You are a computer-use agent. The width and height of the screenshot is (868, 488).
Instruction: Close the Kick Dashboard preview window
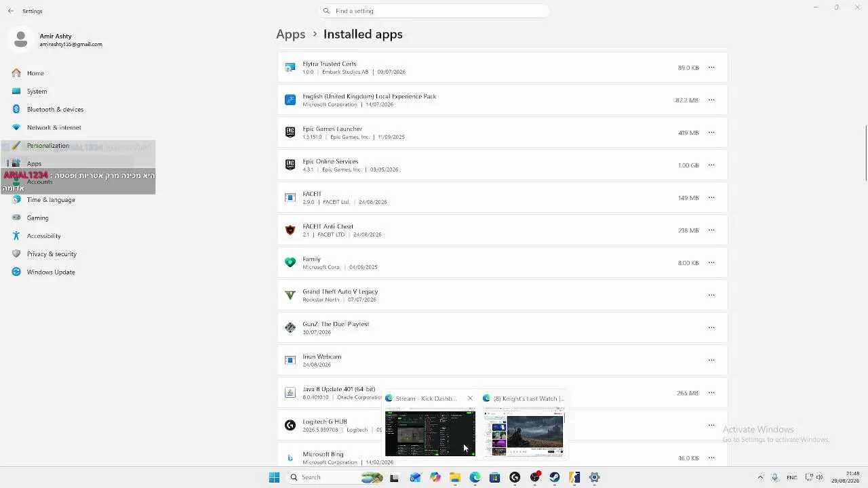point(470,399)
